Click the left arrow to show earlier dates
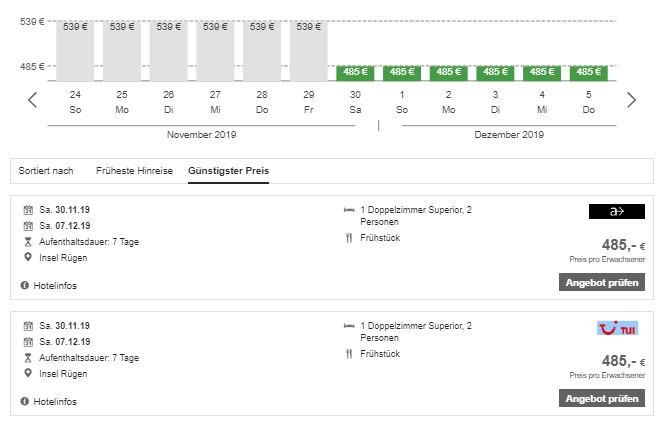This screenshot has width=663, height=423. click(32, 100)
